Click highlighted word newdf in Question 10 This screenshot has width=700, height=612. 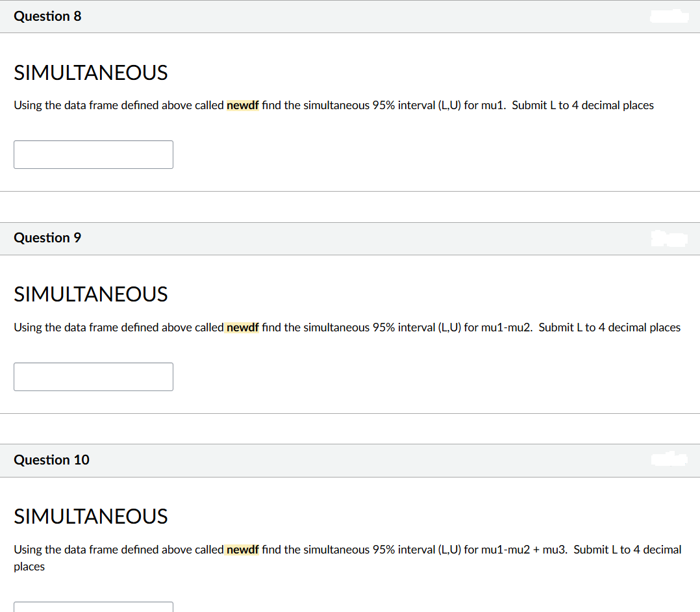point(242,550)
